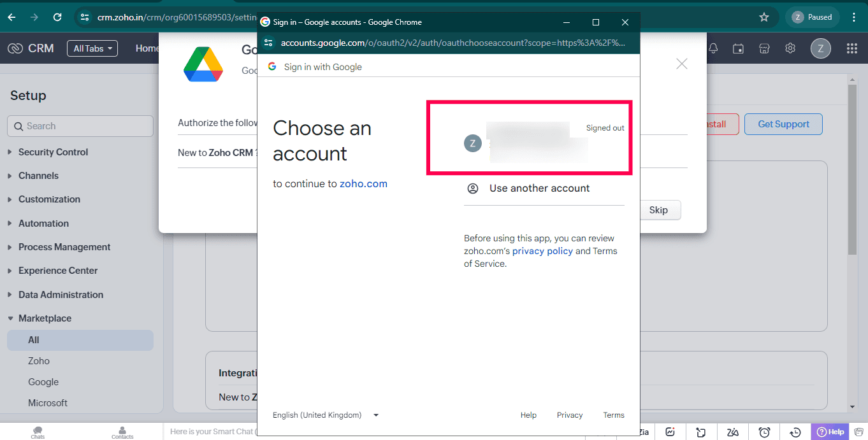Expand the Customization section

49,199
